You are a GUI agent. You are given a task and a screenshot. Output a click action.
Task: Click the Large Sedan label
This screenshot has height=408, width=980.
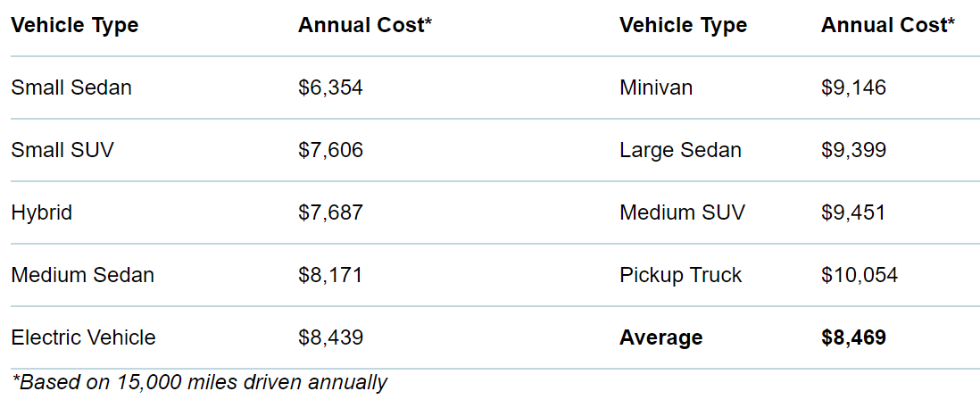pos(680,150)
